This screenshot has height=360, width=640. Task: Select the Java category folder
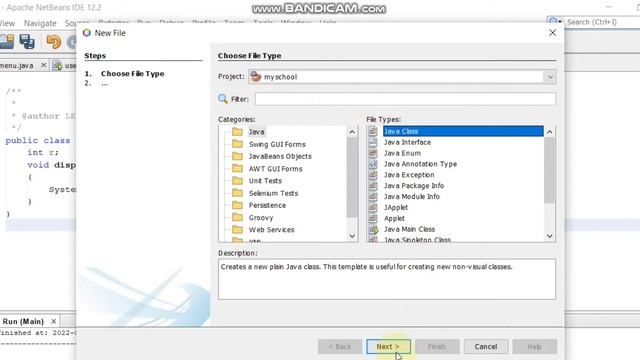click(x=256, y=132)
